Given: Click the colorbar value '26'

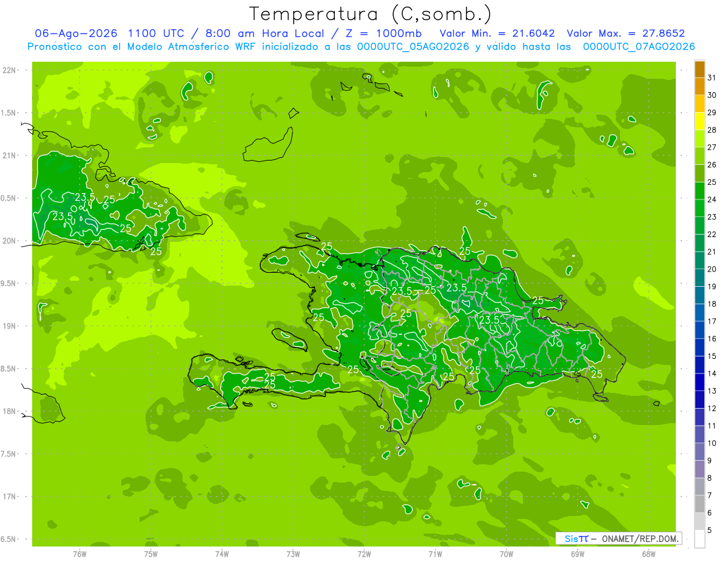Looking at the screenshot, I should point(712,164).
